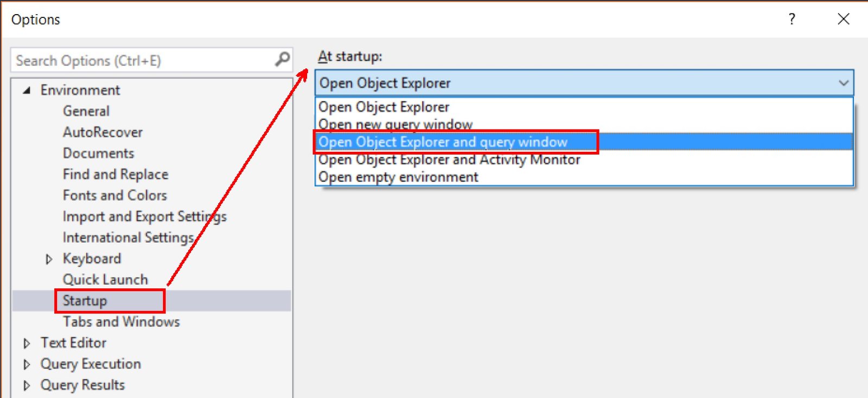Collapse the Environment node

(x=27, y=91)
